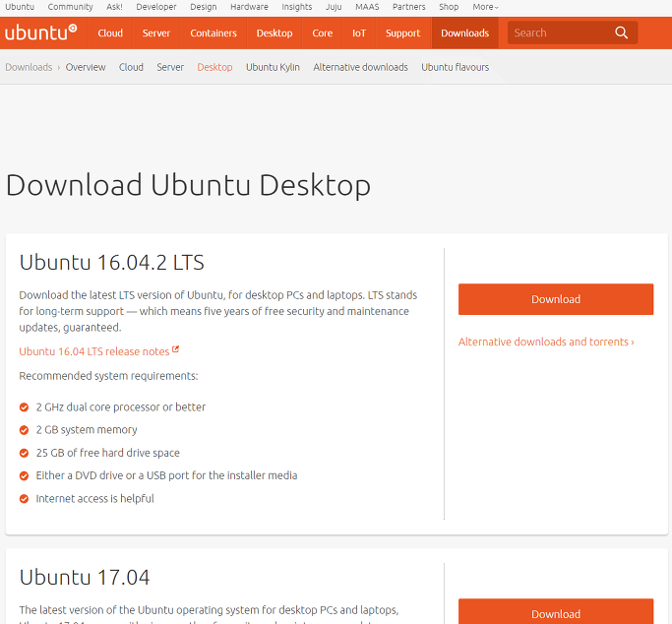Click '2 GB system memory' requirement

coord(87,430)
